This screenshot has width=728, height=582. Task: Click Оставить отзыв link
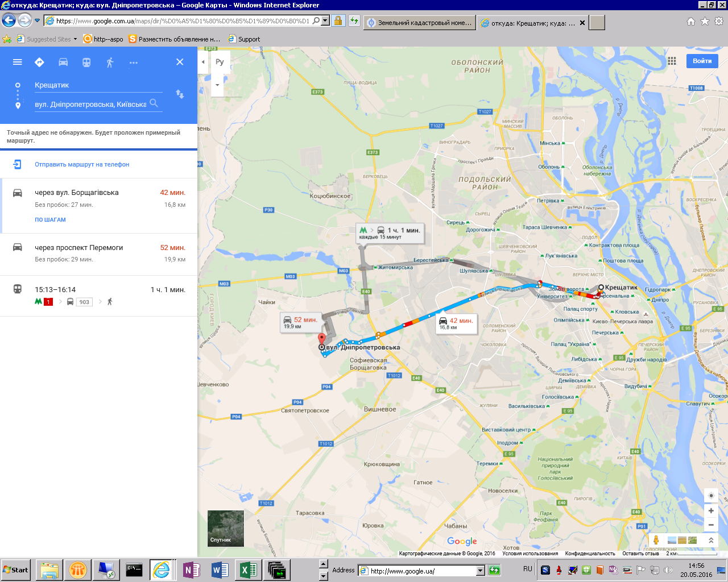point(640,554)
